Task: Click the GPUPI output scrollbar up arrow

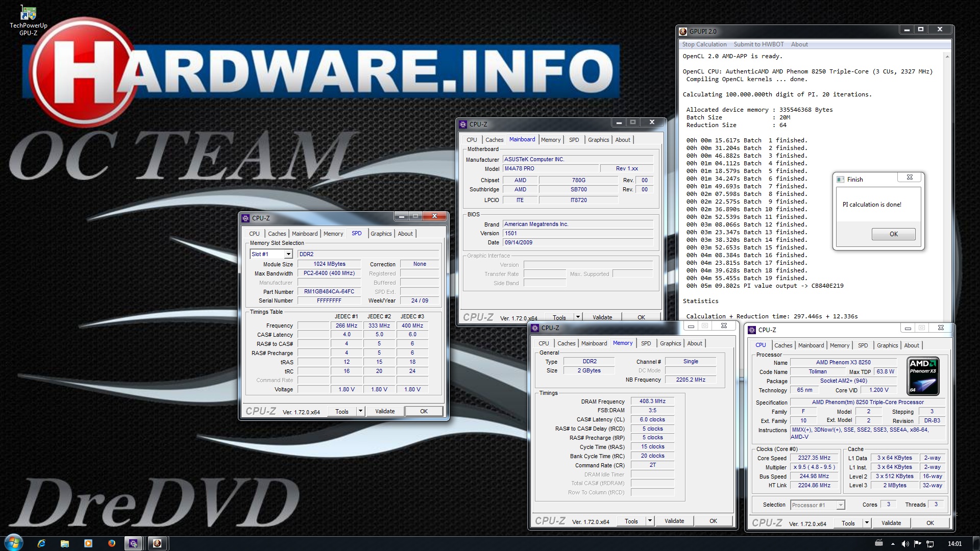Action: 947,56
